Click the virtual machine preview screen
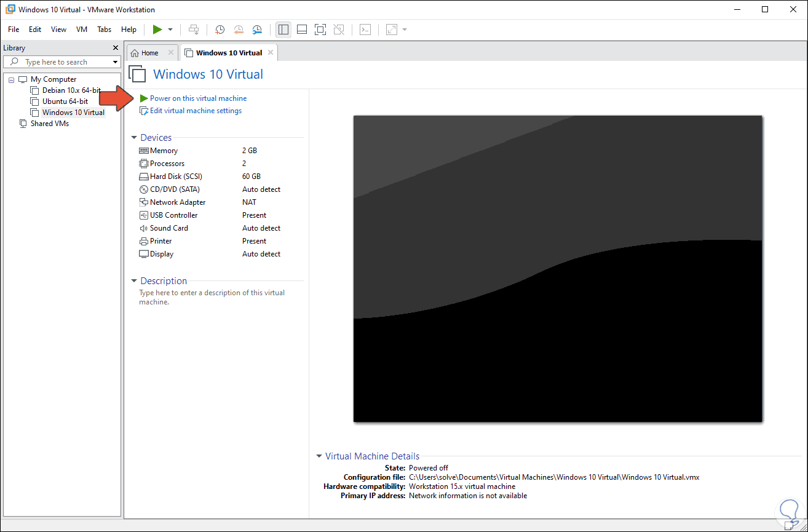The width and height of the screenshot is (808, 532). click(558, 269)
